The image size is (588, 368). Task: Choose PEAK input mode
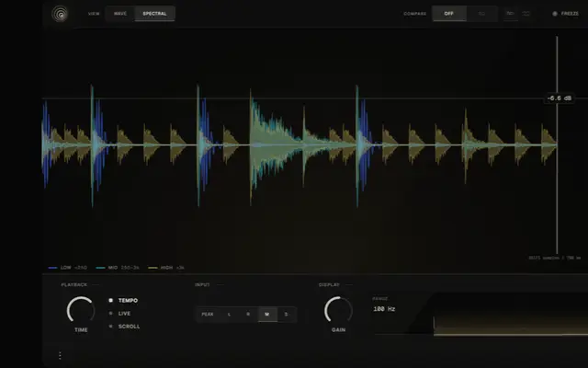coord(208,315)
